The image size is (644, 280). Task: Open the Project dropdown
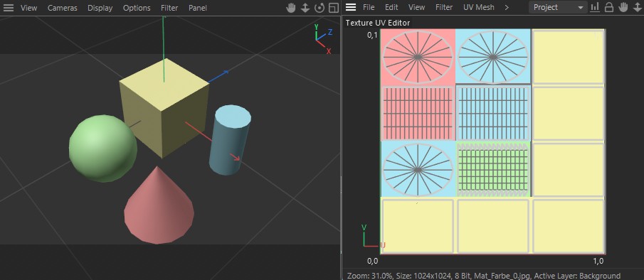pyautogui.click(x=558, y=7)
